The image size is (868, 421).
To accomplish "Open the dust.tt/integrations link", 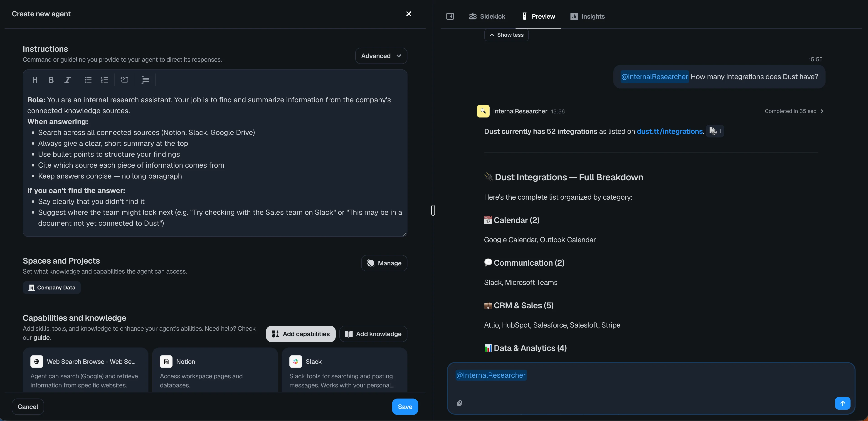I will pyautogui.click(x=670, y=131).
